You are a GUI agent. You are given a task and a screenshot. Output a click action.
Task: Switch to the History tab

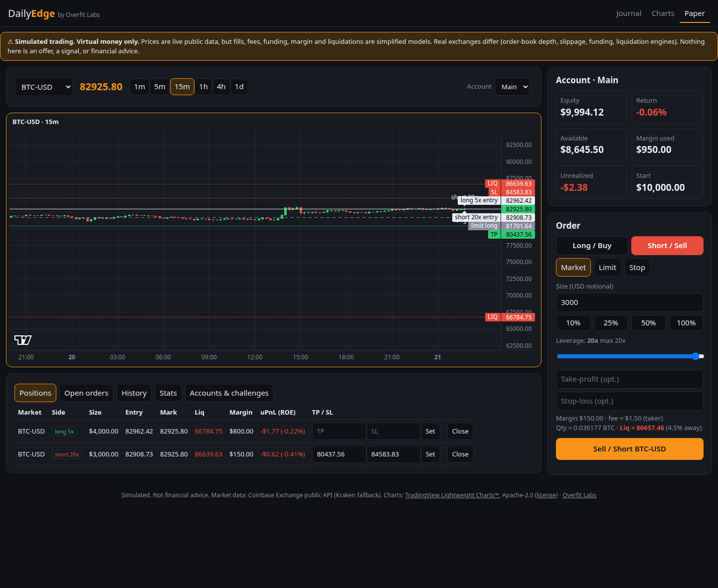tap(134, 393)
